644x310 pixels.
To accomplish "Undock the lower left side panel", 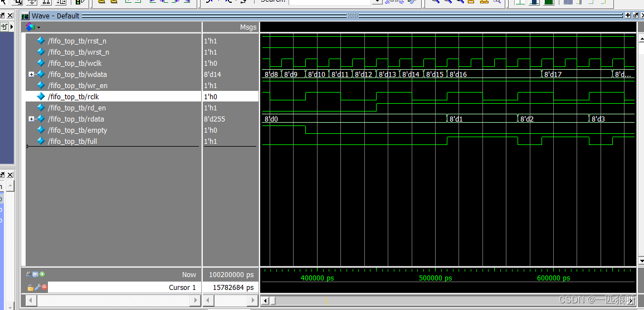I will coord(2,175).
